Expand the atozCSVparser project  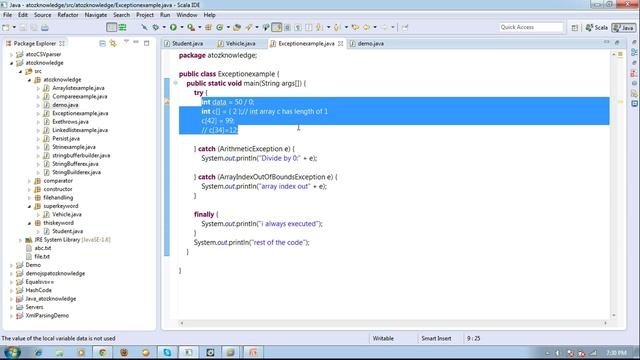[x=11, y=54]
